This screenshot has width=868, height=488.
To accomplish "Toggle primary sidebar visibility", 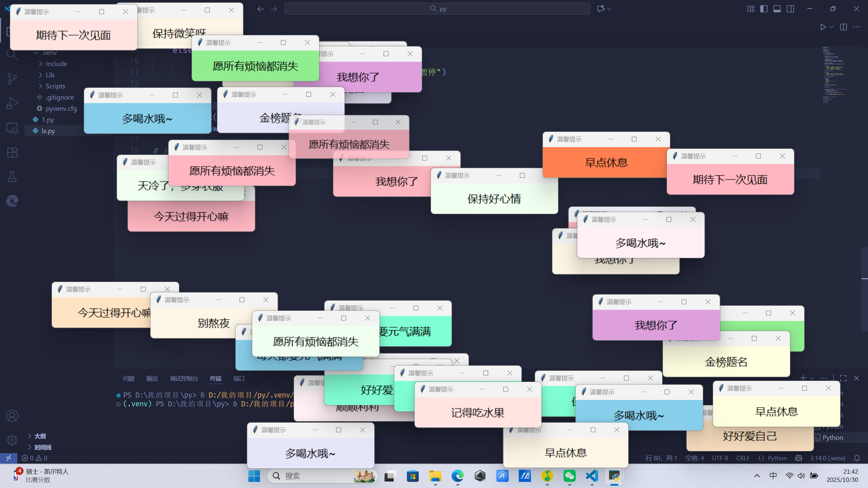I will pos(764,9).
